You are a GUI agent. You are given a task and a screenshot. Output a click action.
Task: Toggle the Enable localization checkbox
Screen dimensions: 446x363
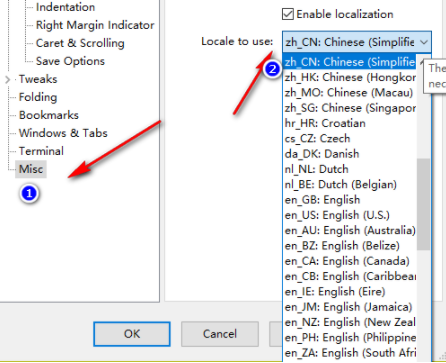pos(288,14)
